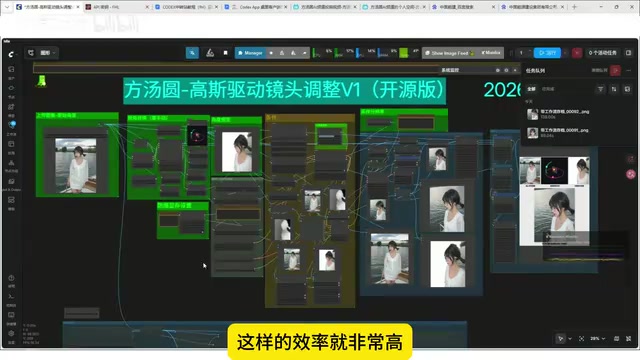
Task: Click the expand view icon in job queue
Action: pos(628,89)
